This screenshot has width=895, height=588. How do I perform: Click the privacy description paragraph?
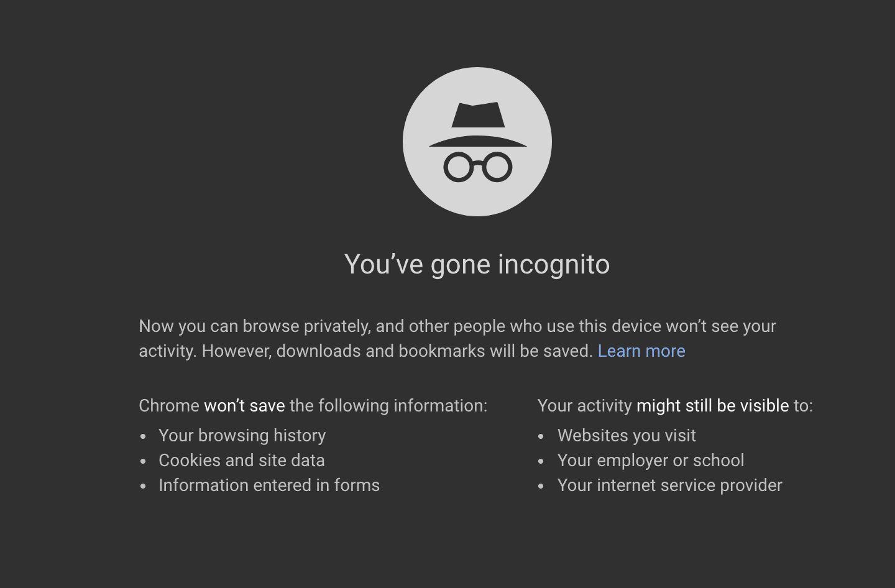coord(457,338)
